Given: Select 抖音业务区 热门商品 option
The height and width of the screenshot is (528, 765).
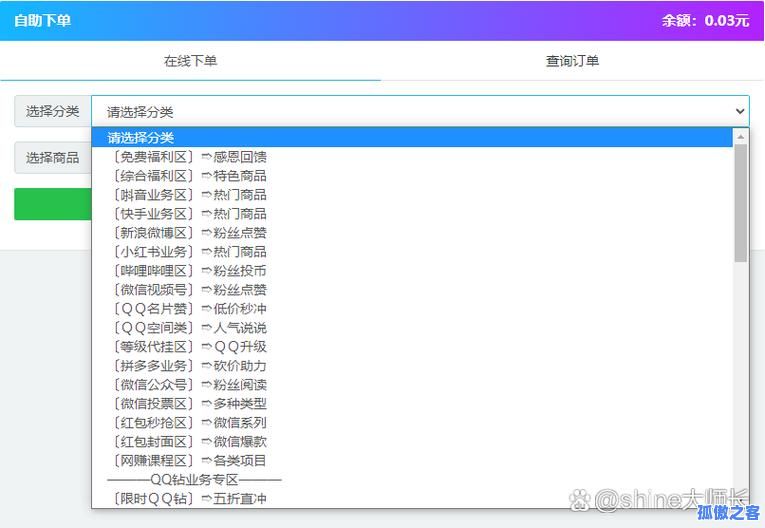Looking at the screenshot, I should coord(412,195).
